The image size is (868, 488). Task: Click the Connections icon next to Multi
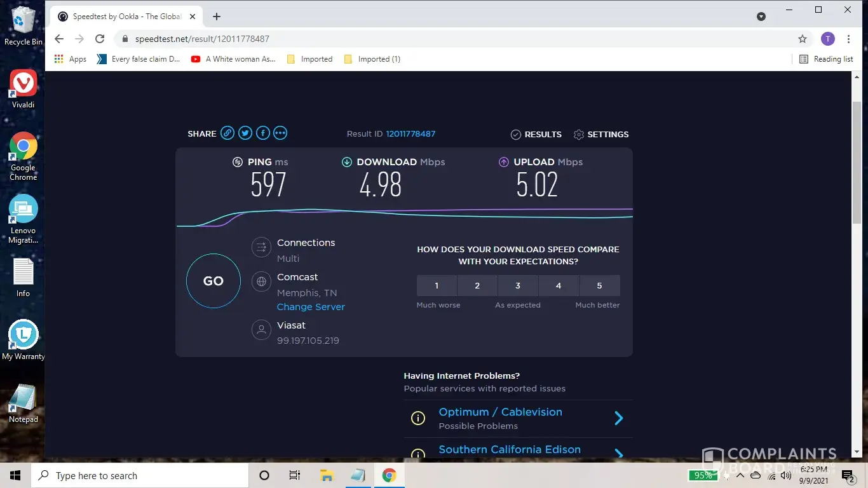coord(261,247)
